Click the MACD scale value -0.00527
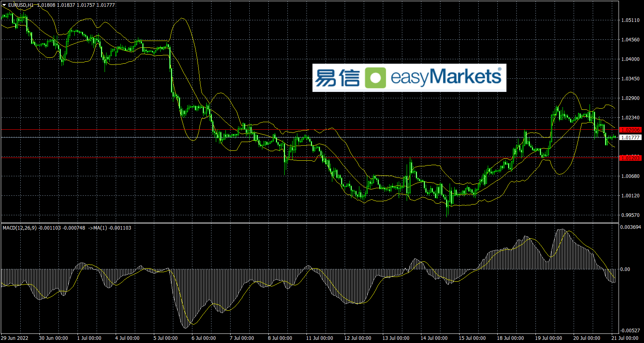This screenshot has height=343, width=644. (x=630, y=331)
